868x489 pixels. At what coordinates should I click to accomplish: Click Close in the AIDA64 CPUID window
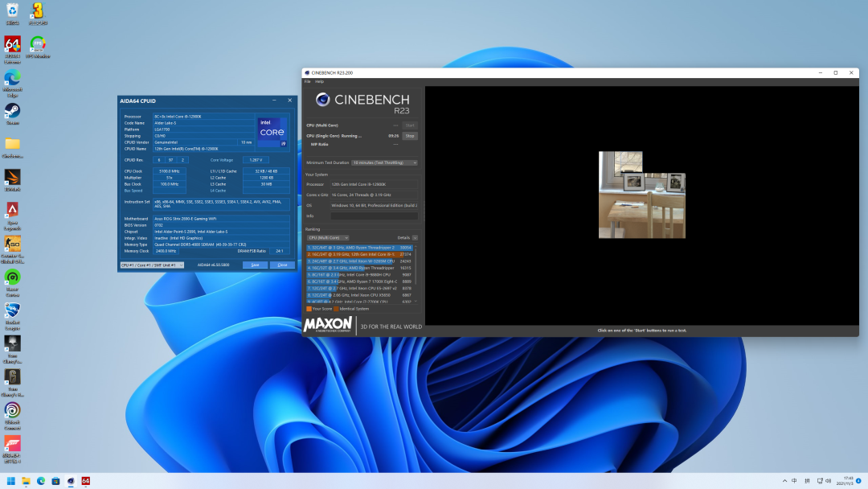coord(282,265)
